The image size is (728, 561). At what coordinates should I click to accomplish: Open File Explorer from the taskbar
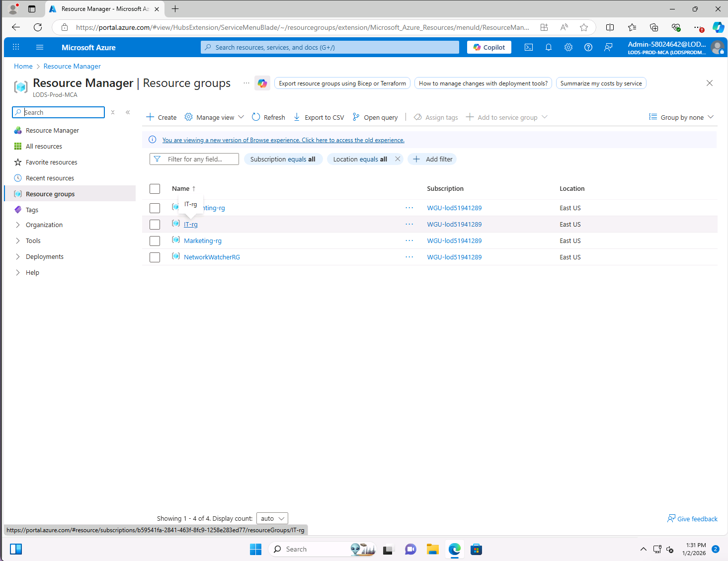(x=433, y=549)
